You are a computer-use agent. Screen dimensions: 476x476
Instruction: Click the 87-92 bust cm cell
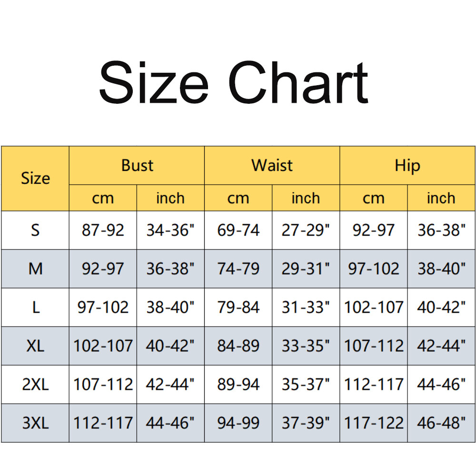103,230
